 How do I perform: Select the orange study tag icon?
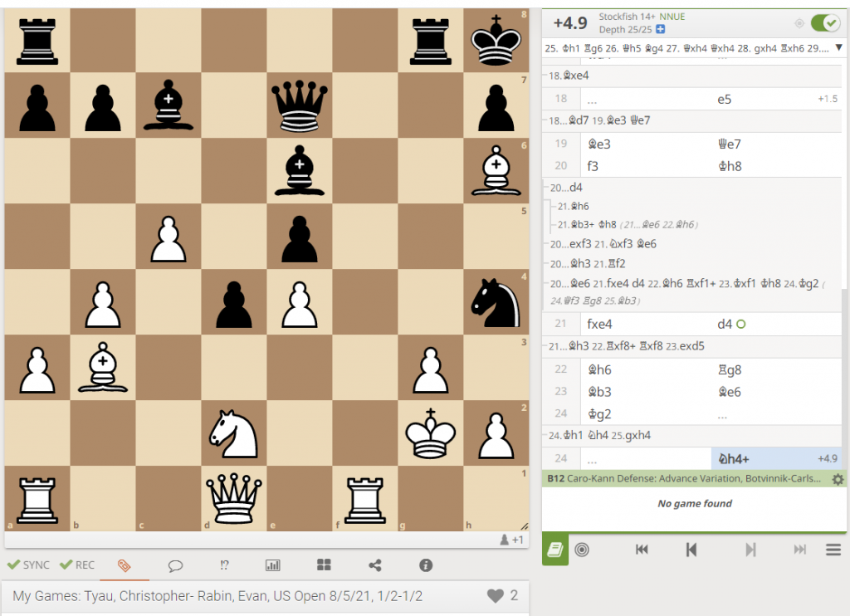coord(126,565)
